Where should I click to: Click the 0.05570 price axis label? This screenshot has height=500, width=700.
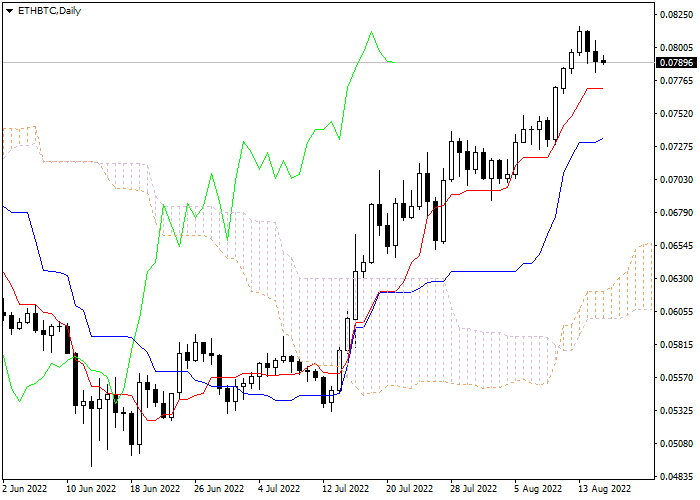pos(677,378)
